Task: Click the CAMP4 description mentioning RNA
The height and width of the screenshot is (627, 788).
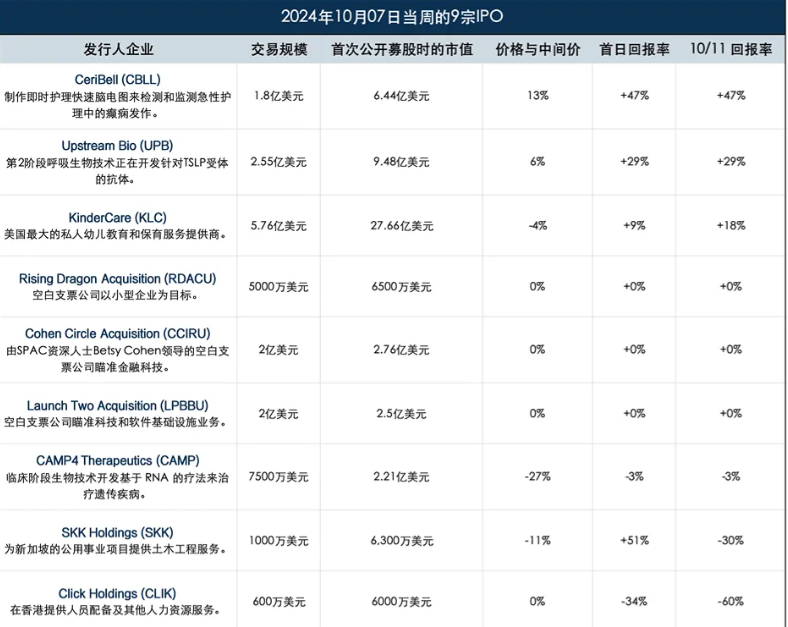Action: [x=117, y=486]
